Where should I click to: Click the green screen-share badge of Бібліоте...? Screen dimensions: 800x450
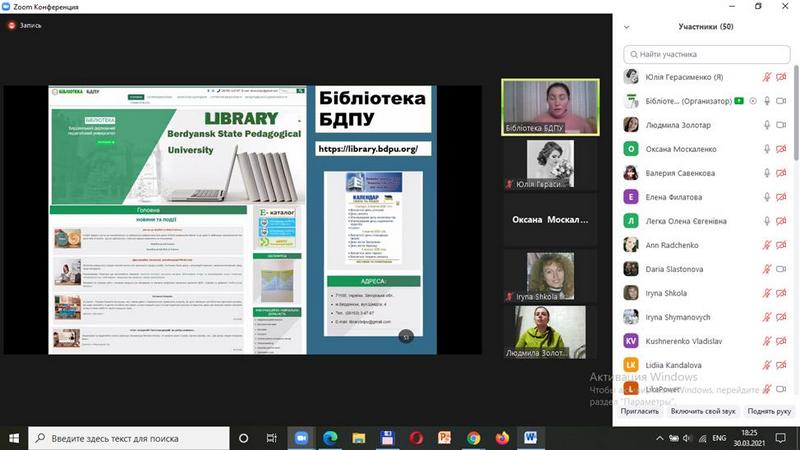(739, 101)
